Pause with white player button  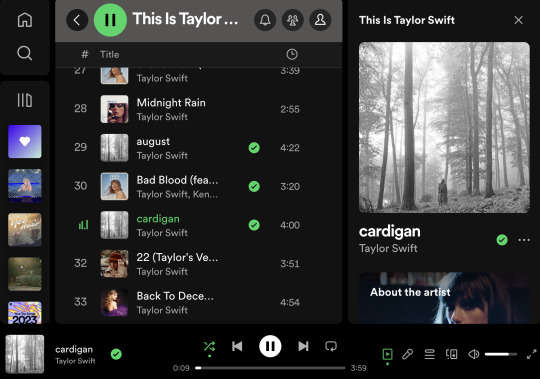coord(270,346)
